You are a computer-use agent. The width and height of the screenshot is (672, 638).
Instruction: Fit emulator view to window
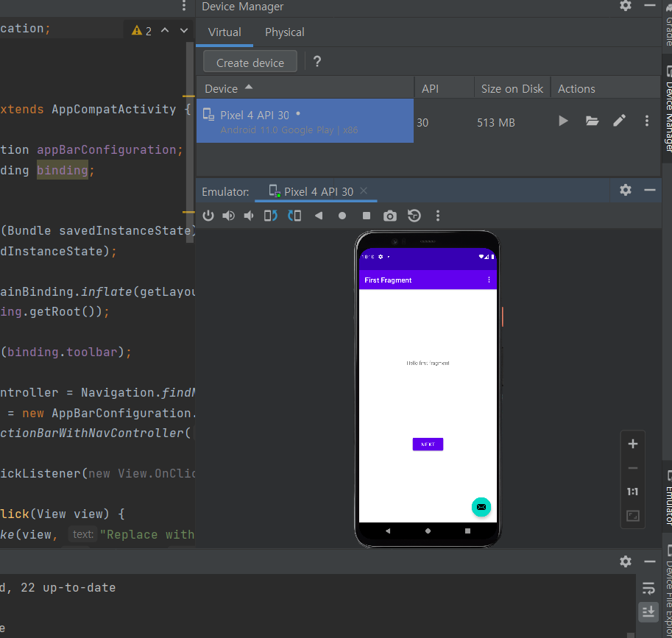[632, 515]
